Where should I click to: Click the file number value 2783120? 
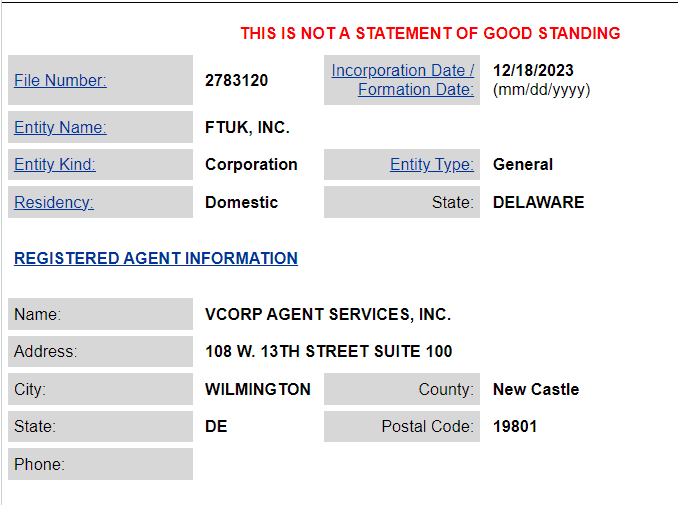pos(236,81)
